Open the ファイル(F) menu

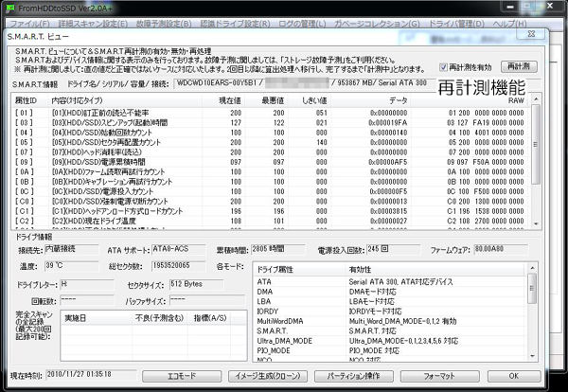(30, 24)
